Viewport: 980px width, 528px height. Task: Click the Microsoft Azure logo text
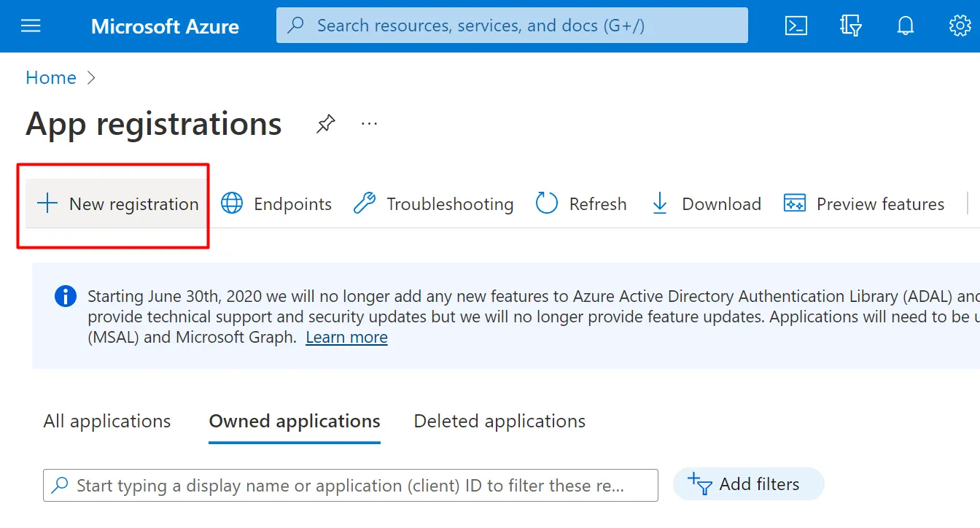coord(165,26)
